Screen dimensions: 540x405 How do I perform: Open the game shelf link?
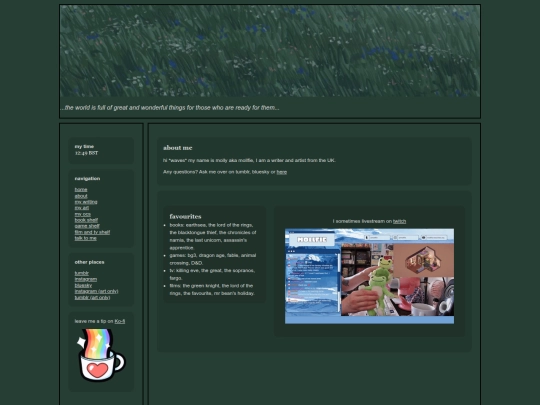click(x=87, y=226)
